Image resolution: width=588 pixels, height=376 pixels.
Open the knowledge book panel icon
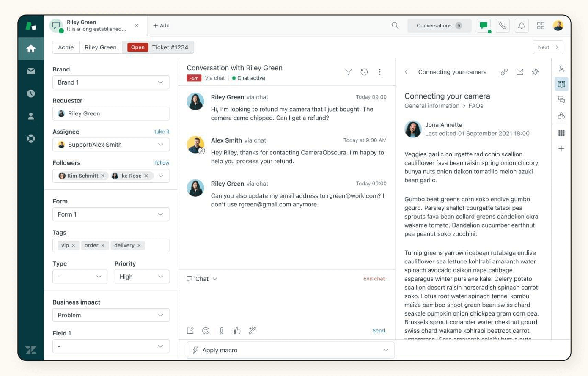(561, 84)
